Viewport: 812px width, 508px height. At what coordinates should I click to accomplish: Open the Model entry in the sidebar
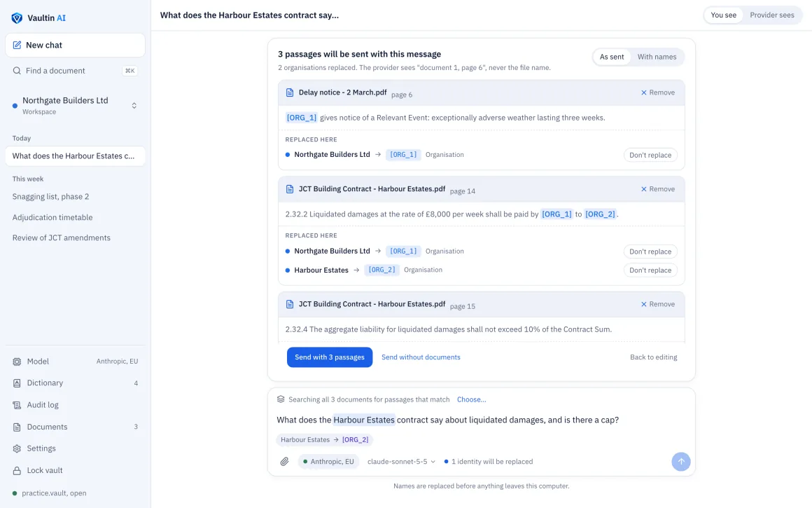(75, 362)
